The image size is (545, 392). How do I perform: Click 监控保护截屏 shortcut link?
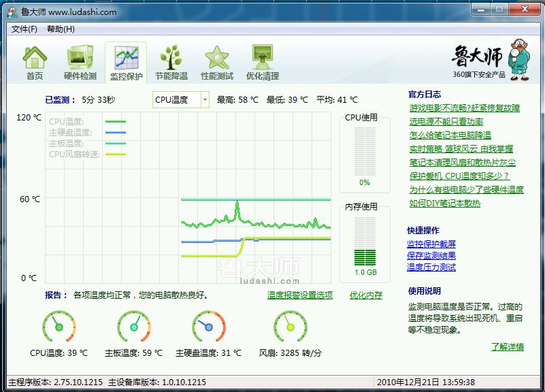click(x=431, y=244)
